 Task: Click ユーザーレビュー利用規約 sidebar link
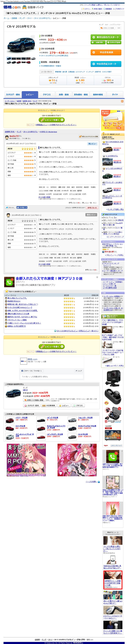tap(113, 282)
